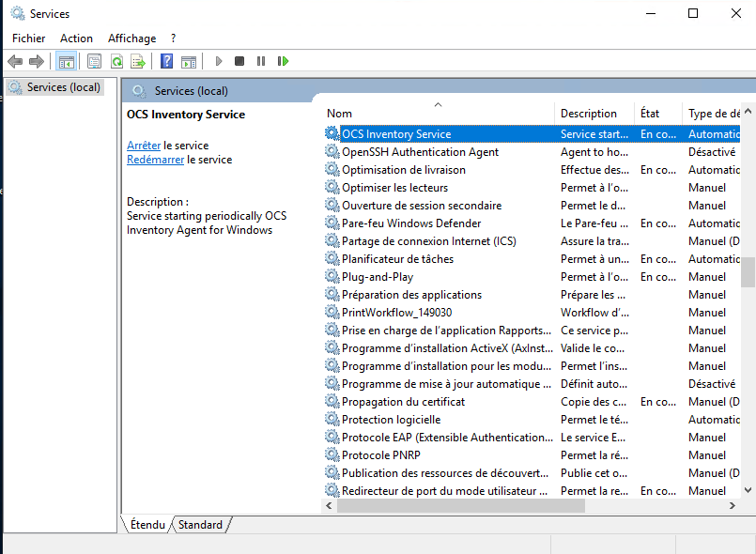The image size is (756, 554).
Task: Open the Fichier menu
Action: [x=28, y=38]
